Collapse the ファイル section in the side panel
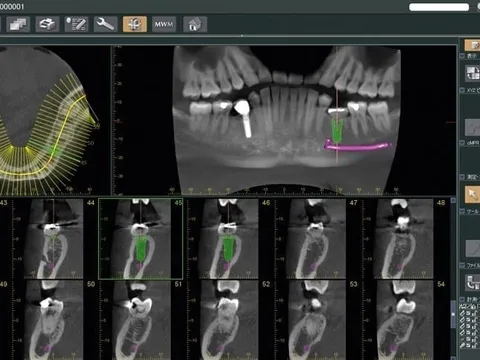The height and width of the screenshot is (360, 480). (x=462, y=265)
